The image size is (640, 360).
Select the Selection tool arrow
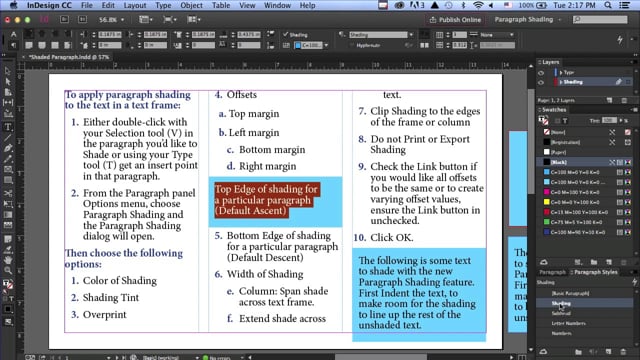click(x=8, y=71)
